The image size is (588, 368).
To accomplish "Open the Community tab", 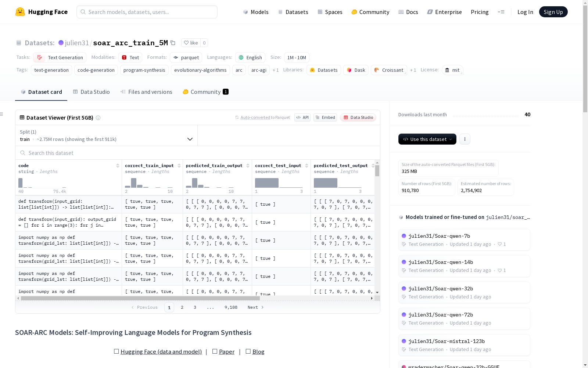I will pyautogui.click(x=205, y=92).
